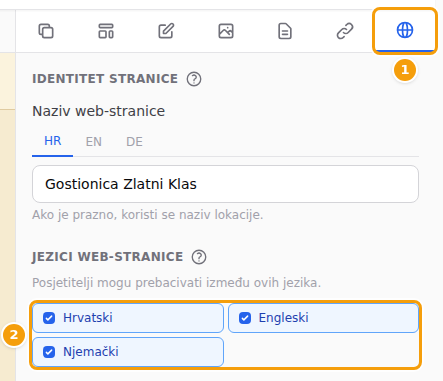Open the chain link tab icon
The width and height of the screenshot is (443, 381).
(x=345, y=31)
